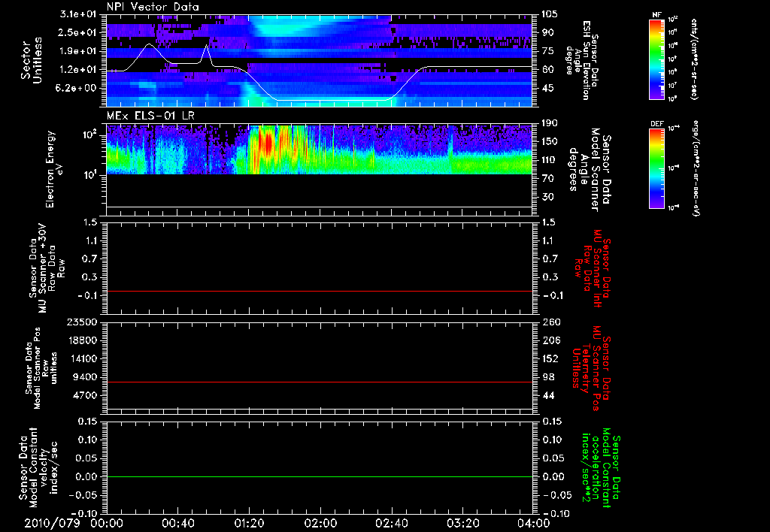The image size is (770, 532).
Task: Click the DEF color scale bar
Action: 657,168
